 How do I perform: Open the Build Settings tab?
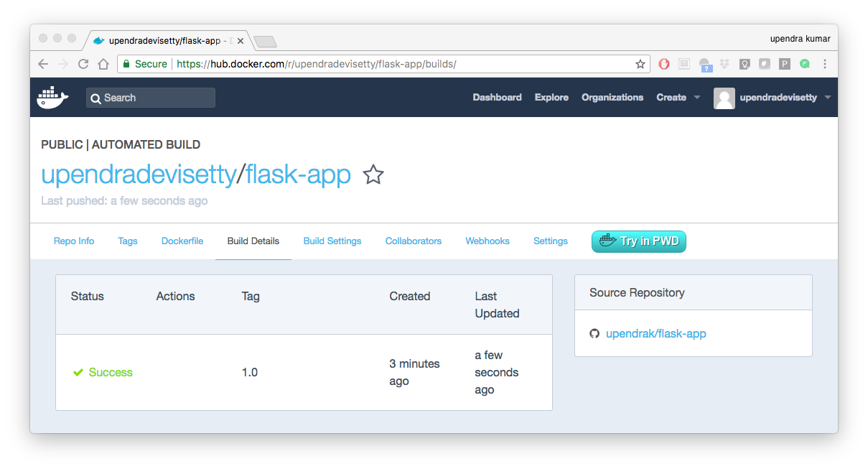[x=332, y=241]
